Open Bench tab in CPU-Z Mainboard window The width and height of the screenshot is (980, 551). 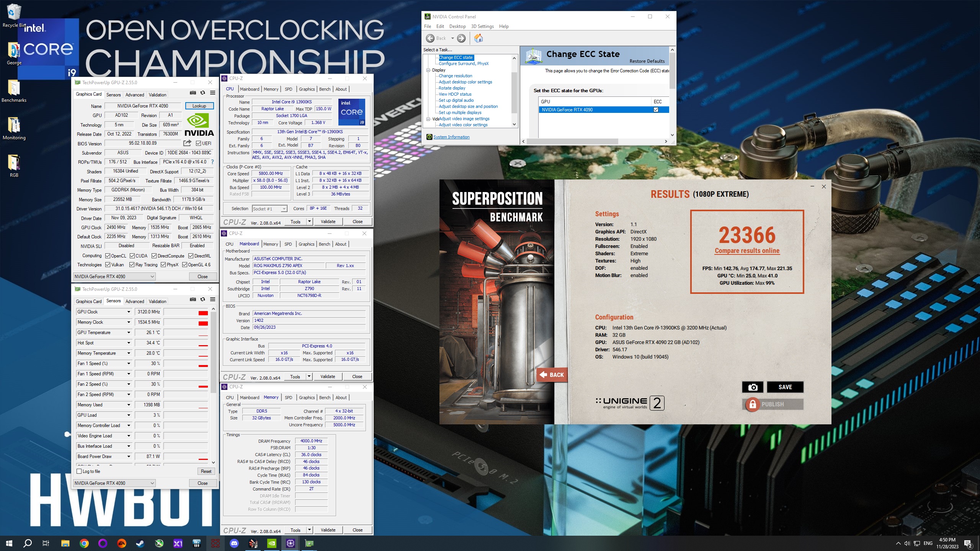[324, 244]
